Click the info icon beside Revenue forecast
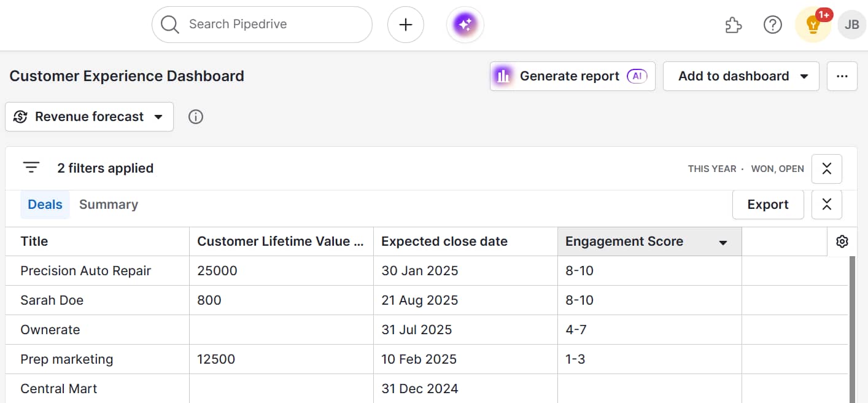This screenshot has height=403, width=868. tap(196, 117)
